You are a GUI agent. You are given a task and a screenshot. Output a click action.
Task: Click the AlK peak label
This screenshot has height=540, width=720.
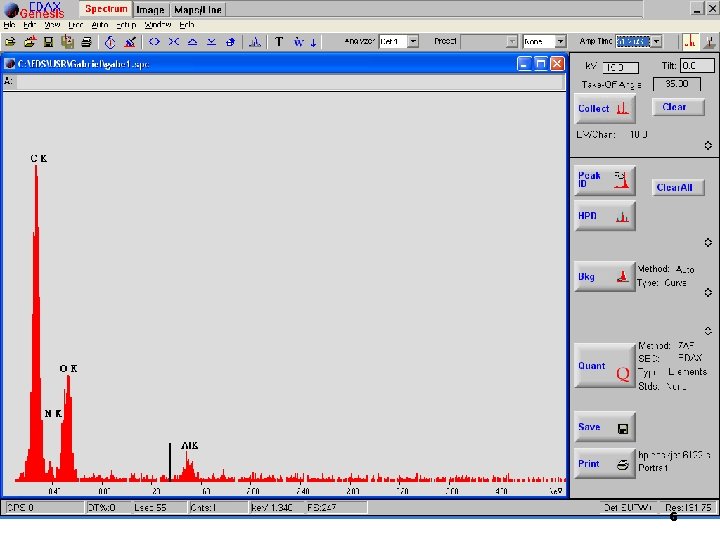point(190,445)
